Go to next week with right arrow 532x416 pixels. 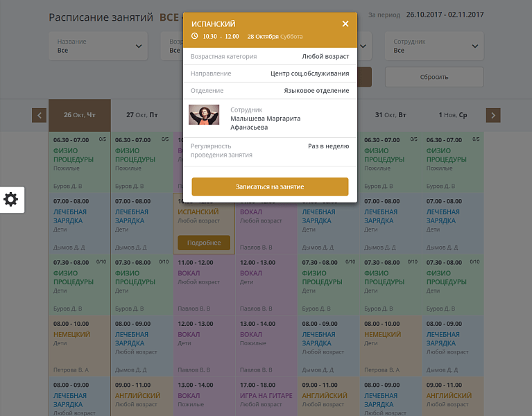click(493, 115)
